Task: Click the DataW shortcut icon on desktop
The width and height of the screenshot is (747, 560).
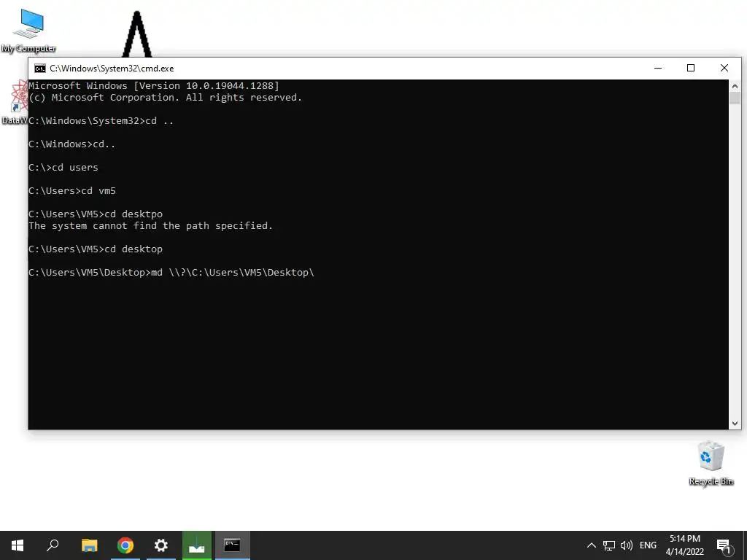Action: point(15,102)
